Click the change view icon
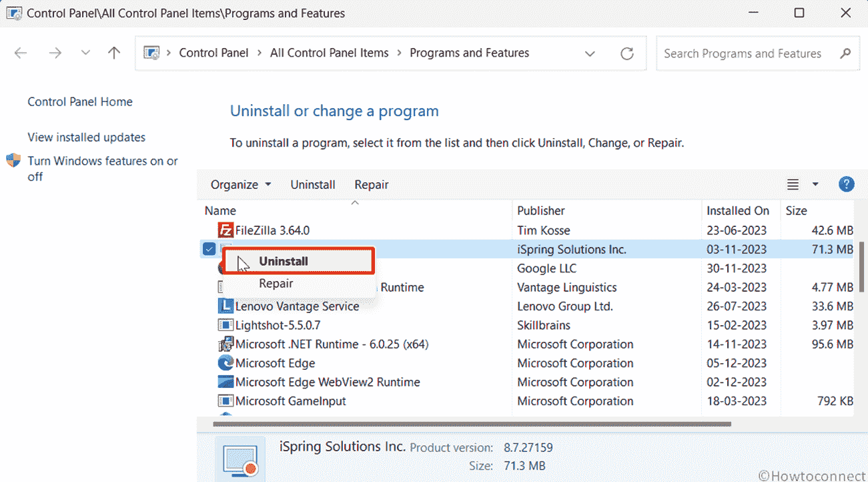868x482 pixels. pyautogui.click(x=793, y=184)
